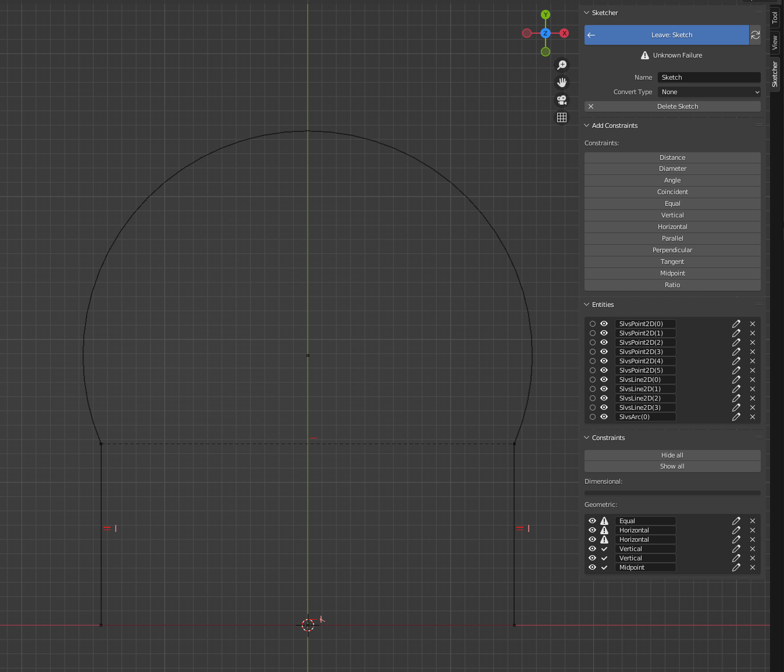Image resolution: width=784 pixels, height=672 pixels.
Task: Switch orthographic view with grid icon
Action: [562, 117]
